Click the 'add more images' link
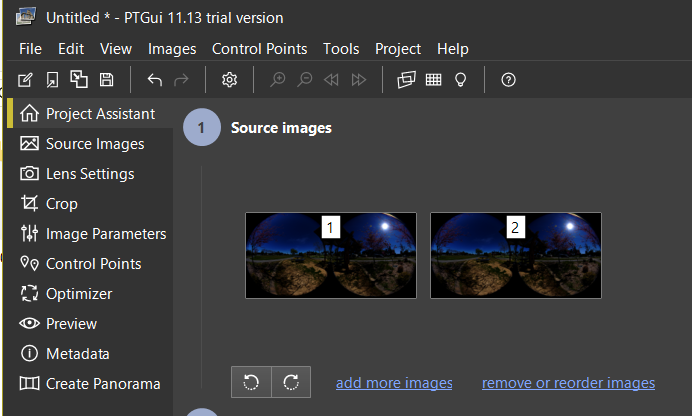Viewport: 692px width, 416px height. pyautogui.click(x=394, y=383)
